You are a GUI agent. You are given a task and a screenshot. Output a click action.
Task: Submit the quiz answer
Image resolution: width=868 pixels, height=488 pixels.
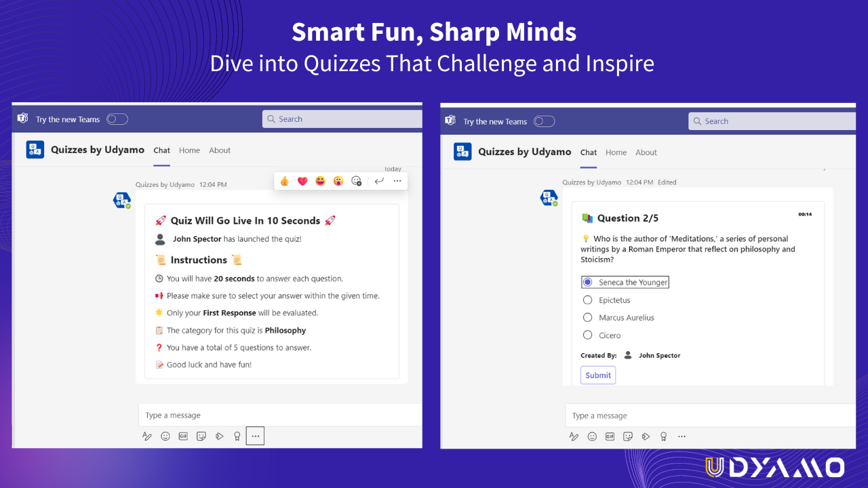coord(598,375)
